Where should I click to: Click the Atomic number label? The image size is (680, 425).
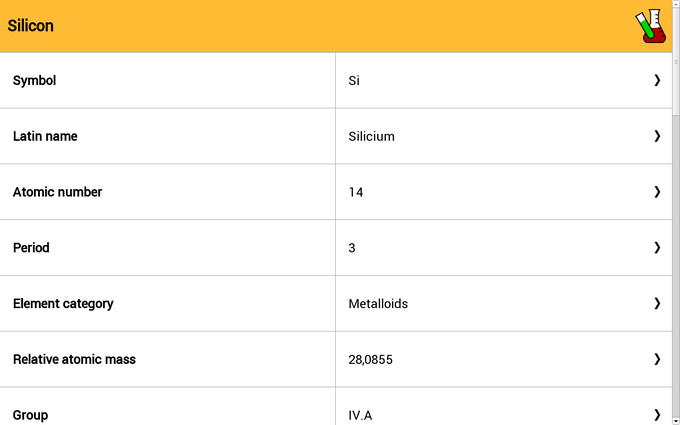57,192
